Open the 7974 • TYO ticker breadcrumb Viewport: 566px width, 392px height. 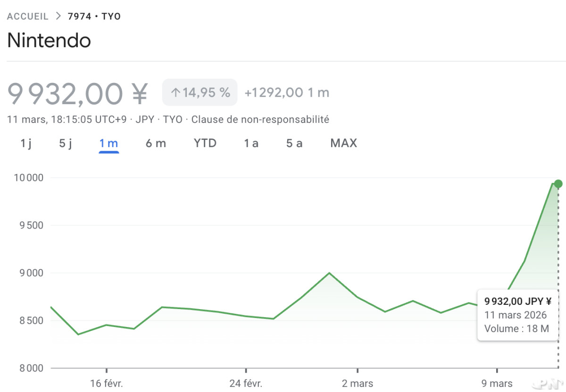pyautogui.click(x=94, y=16)
